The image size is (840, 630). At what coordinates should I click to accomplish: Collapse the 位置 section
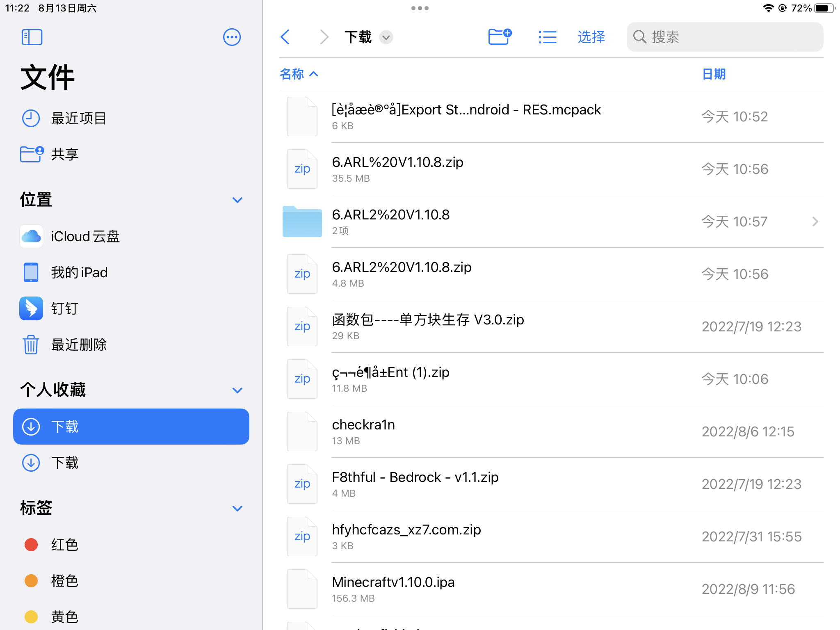coord(237,200)
